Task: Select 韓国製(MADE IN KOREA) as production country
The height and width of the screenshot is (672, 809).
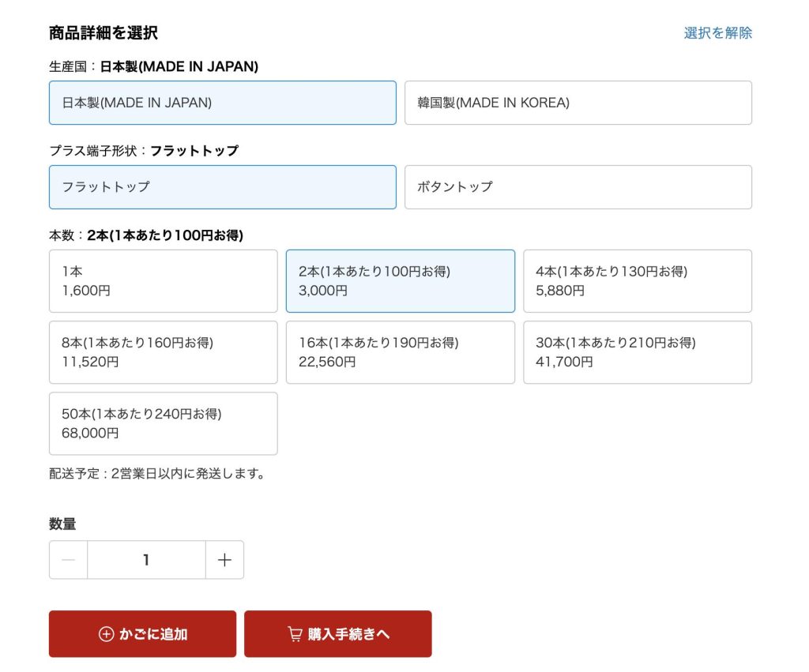Action: (578, 103)
